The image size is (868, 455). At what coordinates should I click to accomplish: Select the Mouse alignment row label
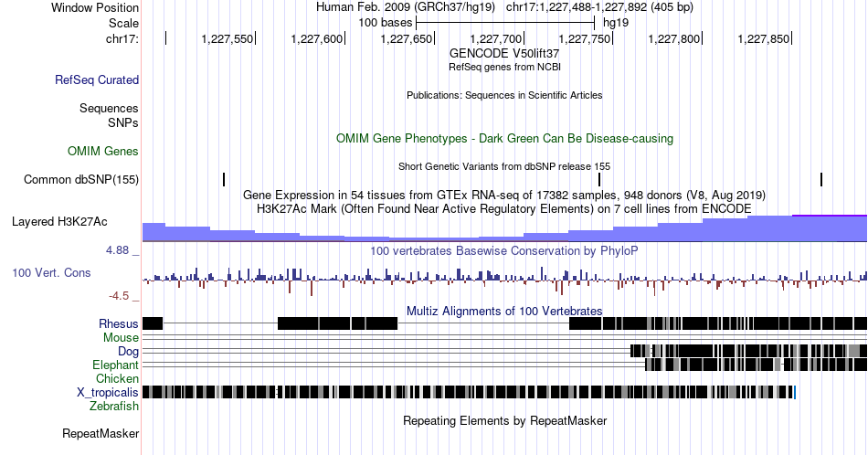121,338
